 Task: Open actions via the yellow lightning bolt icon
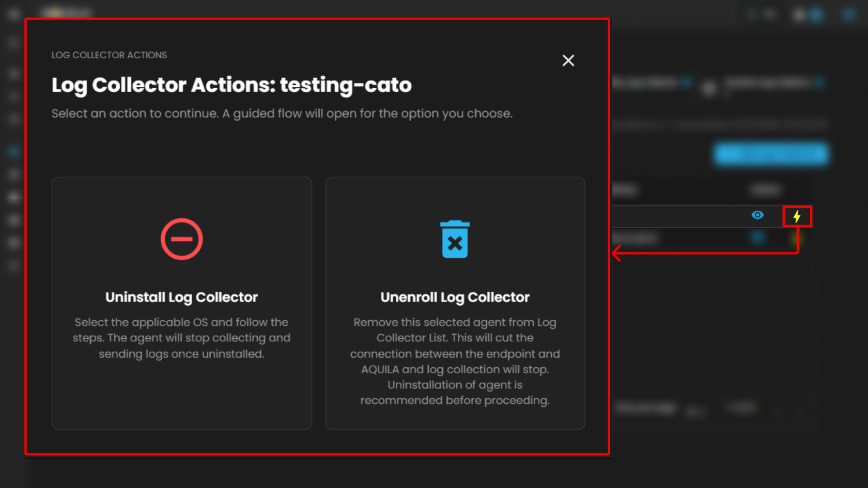coord(797,216)
